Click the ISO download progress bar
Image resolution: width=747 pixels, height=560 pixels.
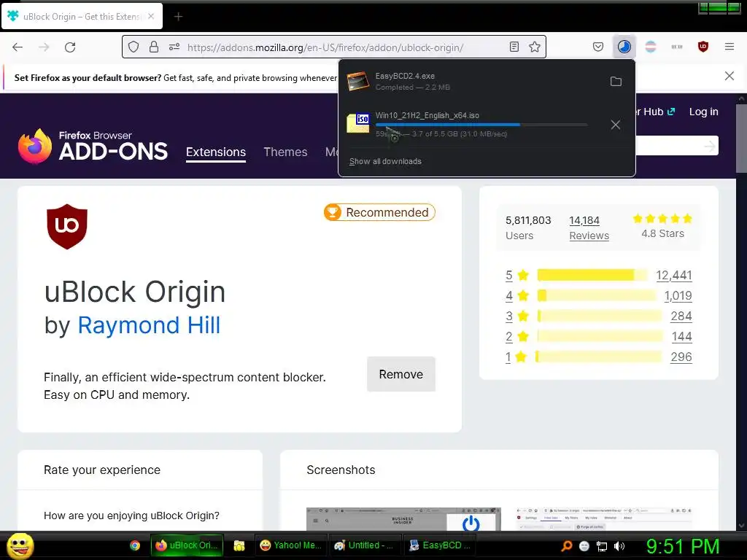click(x=481, y=125)
